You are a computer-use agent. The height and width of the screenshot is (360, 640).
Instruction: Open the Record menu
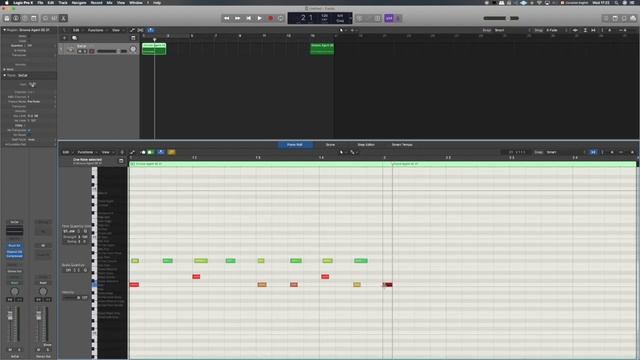pos(96,2)
